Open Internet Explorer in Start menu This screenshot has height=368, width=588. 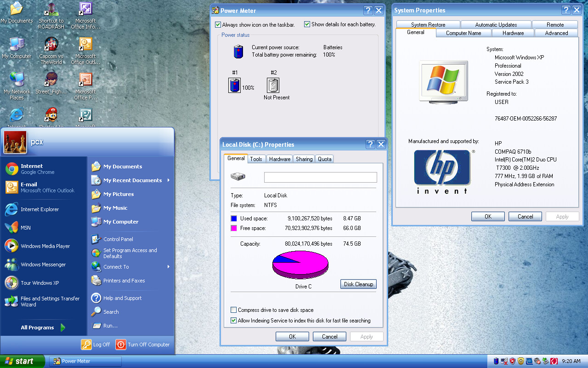pyautogui.click(x=44, y=209)
